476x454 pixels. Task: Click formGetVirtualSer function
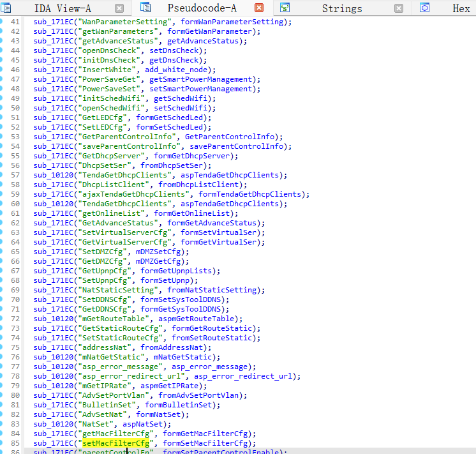219,242
